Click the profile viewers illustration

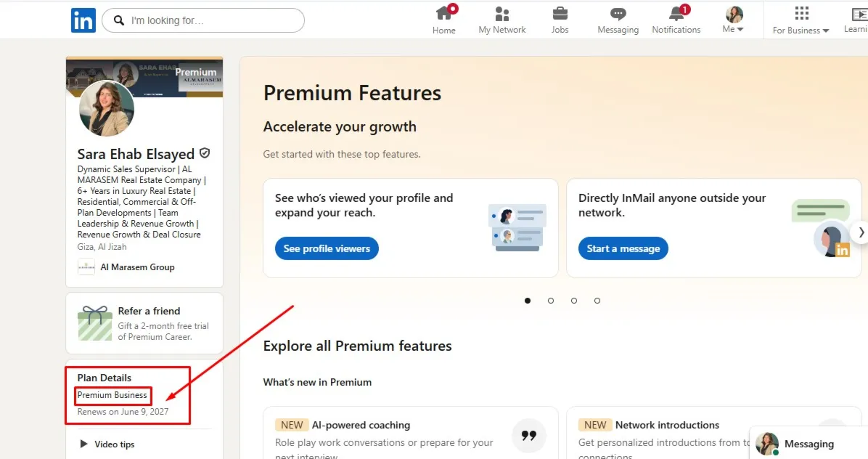(x=517, y=227)
